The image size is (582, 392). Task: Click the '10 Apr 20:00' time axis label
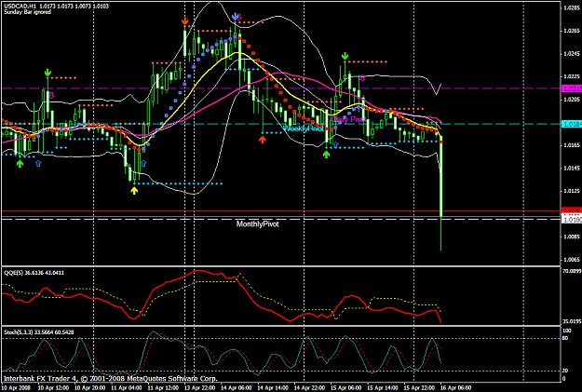coord(89,388)
